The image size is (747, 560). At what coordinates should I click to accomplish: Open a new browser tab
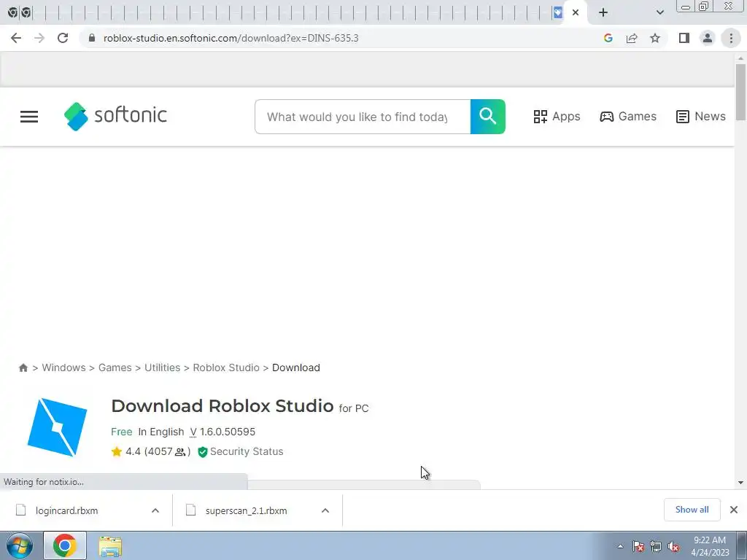point(603,12)
